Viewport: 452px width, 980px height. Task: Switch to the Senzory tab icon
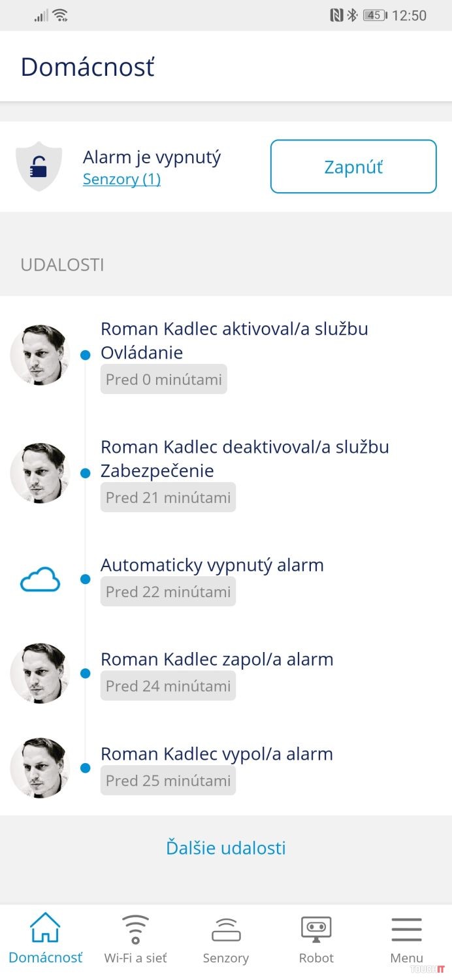coord(226,929)
